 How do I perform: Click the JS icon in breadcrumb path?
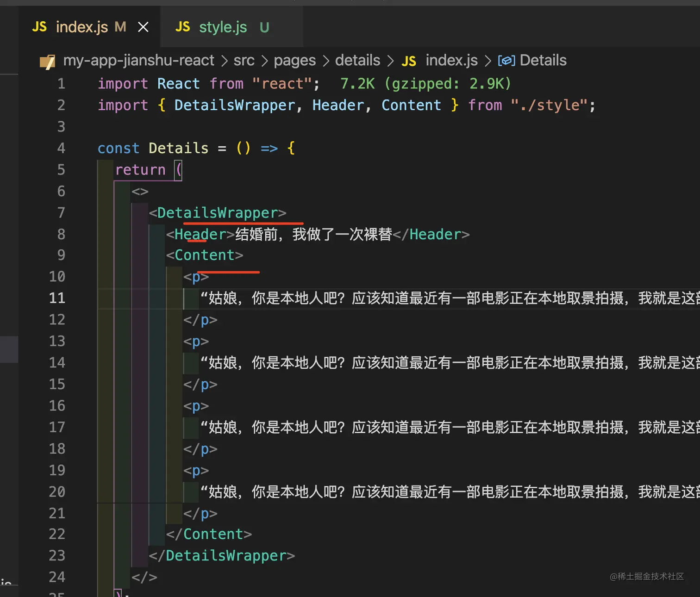pyautogui.click(x=409, y=61)
